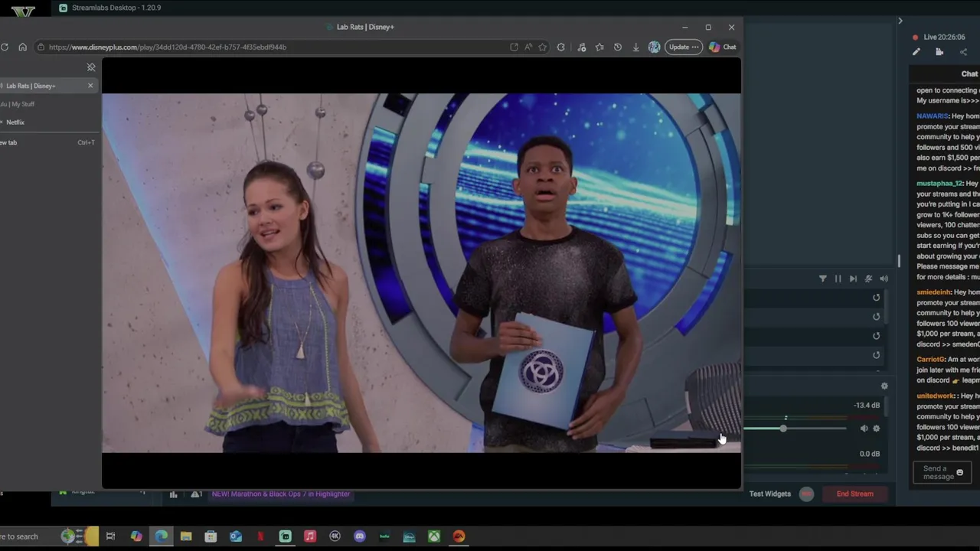Open the chat emoji picker
This screenshot has width=980, height=551.
pos(959,473)
